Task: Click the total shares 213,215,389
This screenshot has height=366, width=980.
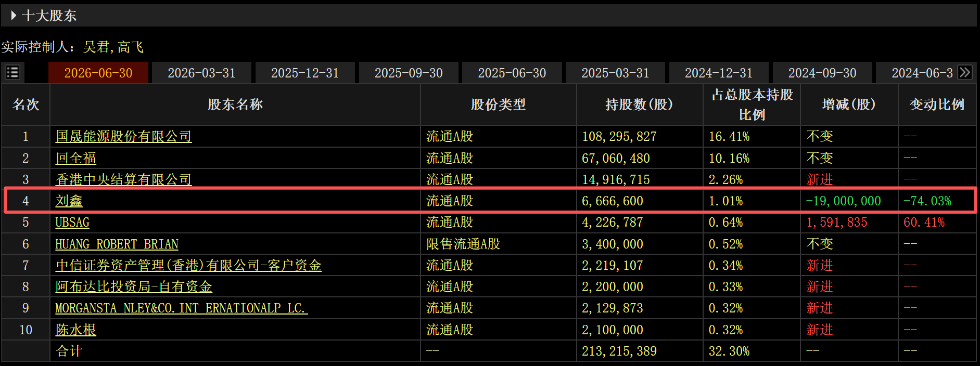Action: pyautogui.click(x=619, y=351)
